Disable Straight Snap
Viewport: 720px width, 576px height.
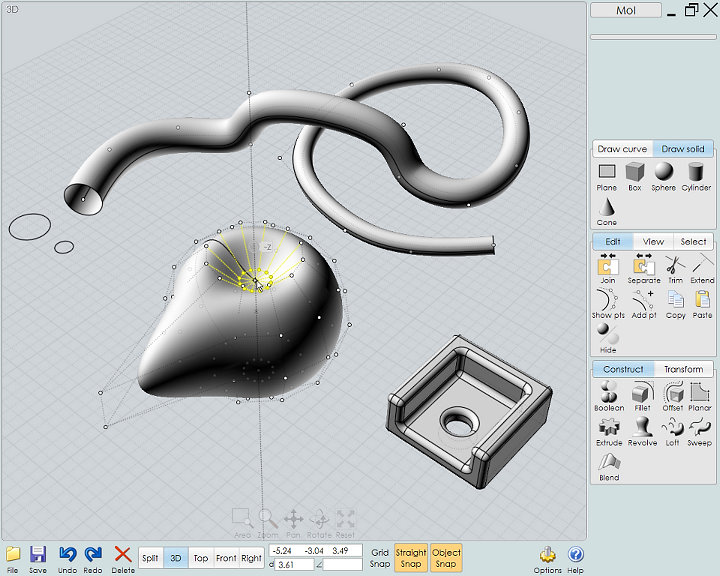[411, 557]
